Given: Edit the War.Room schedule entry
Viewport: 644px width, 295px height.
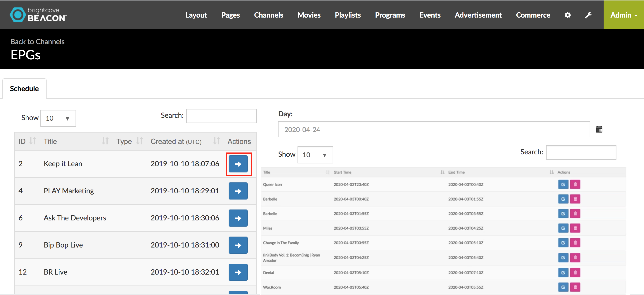Looking at the screenshot, I should [x=563, y=287].
